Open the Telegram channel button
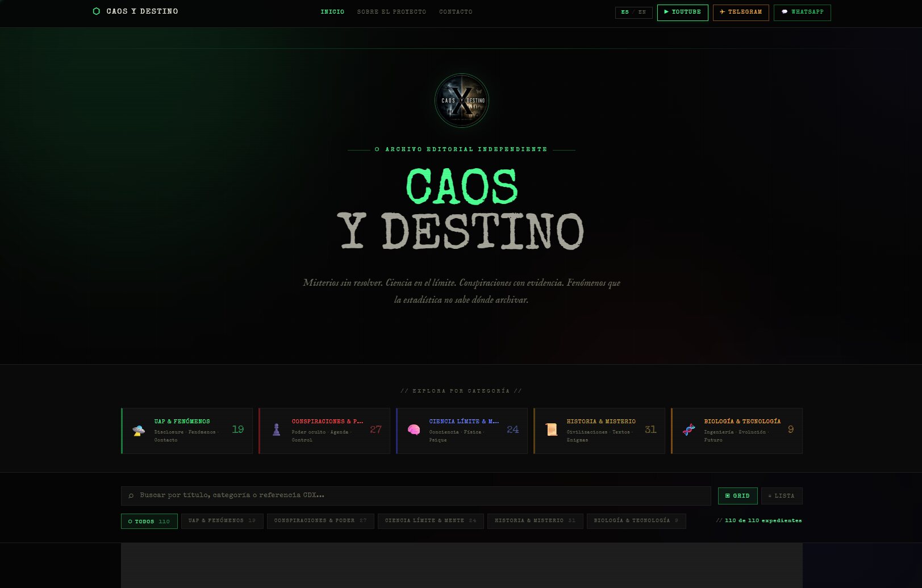 tap(741, 12)
